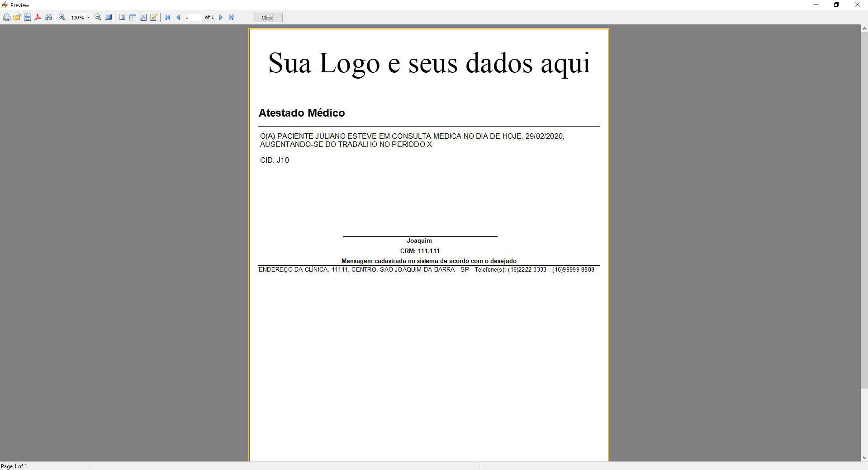This screenshot has height=470, width=868.
Task: Click the 'Page 1 of 1' status bar text
Action: (x=14, y=466)
